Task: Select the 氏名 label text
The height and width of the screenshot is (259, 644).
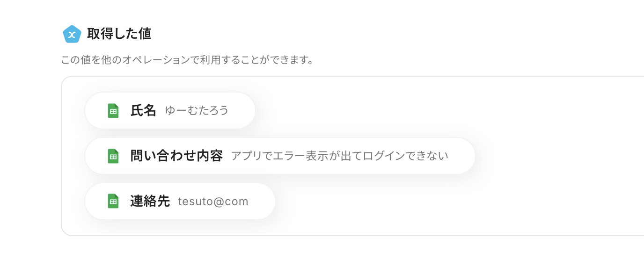Action: click(x=143, y=111)
